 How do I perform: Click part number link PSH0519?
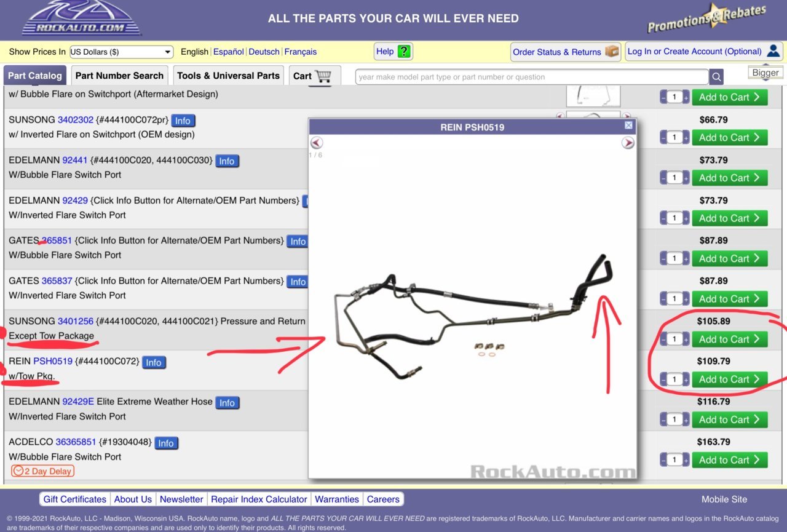pos(53,361)
